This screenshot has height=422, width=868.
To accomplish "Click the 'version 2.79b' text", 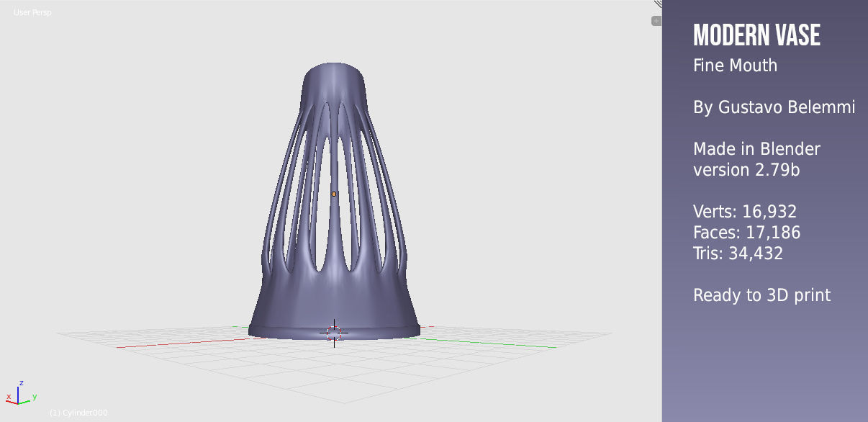I will [746, 170].
